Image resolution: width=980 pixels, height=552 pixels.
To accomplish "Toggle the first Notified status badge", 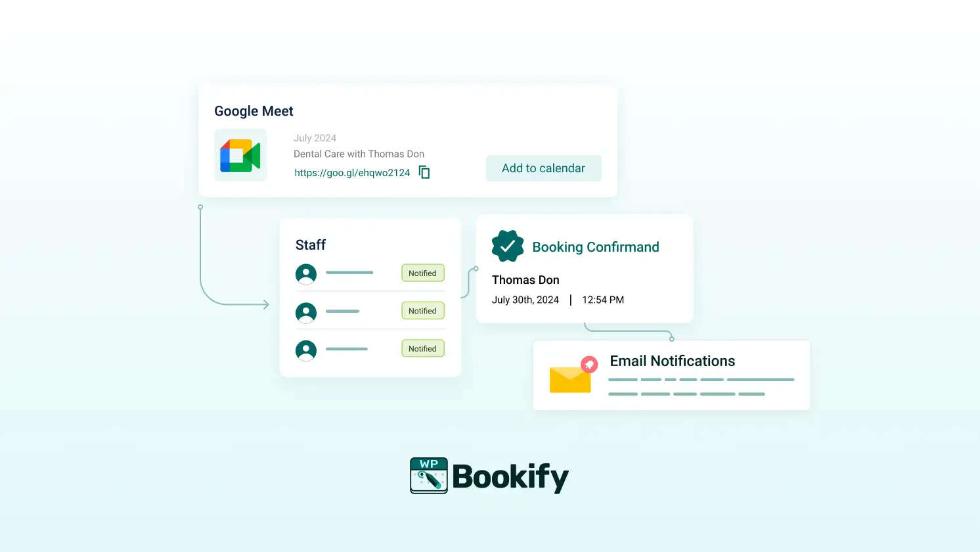I will [x=422, y=273].
